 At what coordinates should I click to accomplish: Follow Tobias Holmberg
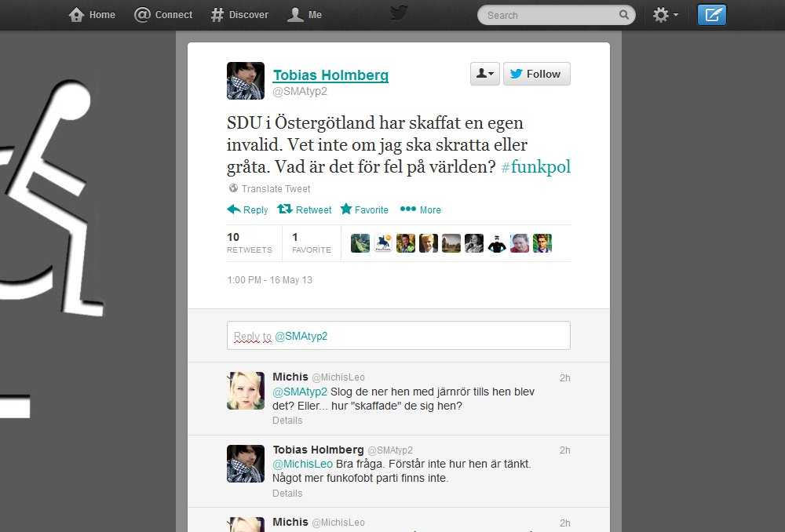(x=537, y=74)
